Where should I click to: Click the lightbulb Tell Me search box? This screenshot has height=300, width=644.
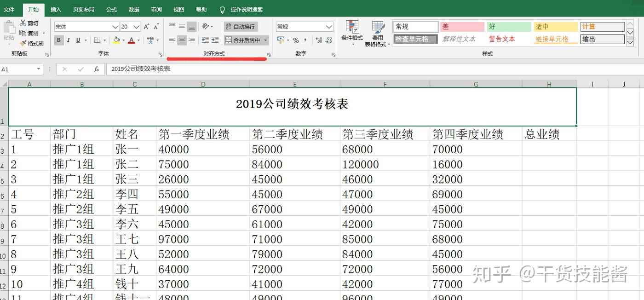pyautogui.click(x=241, y=9)
